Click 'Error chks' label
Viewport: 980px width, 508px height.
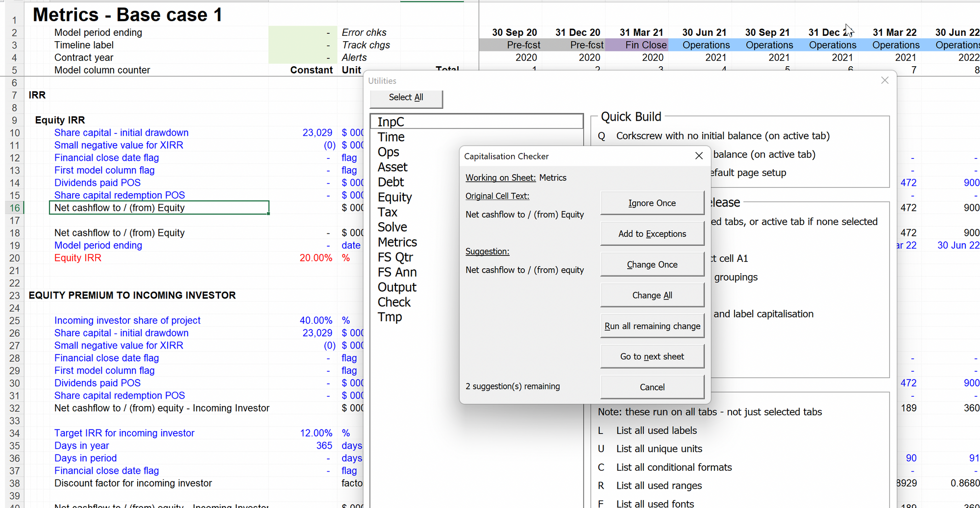point(364,32)
